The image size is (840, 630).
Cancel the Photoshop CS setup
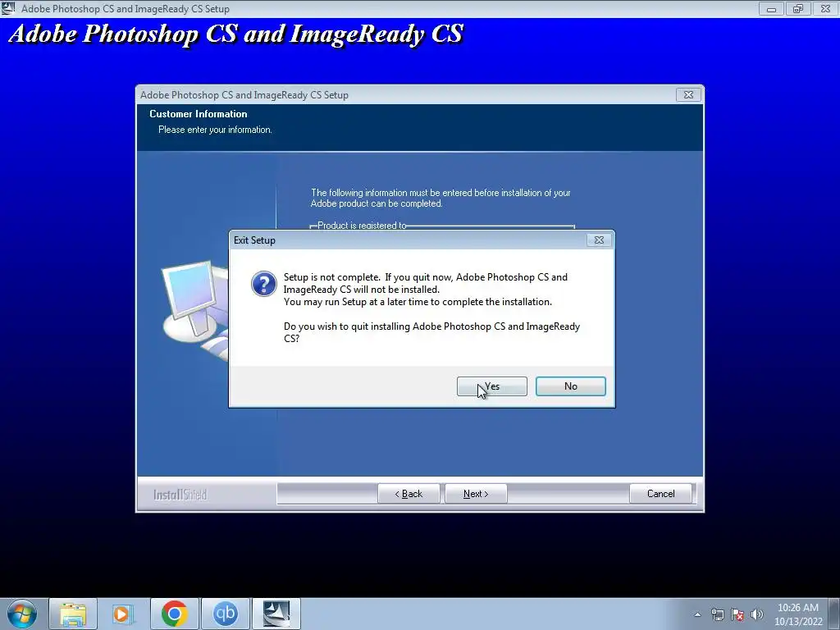(660, 494)
